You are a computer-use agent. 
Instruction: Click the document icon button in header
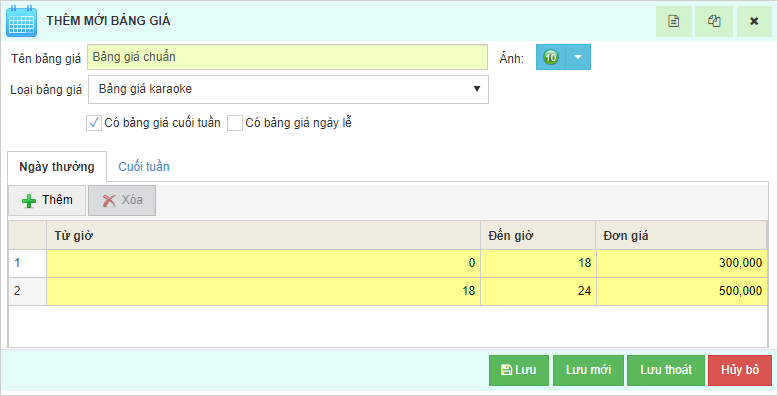click(673, 21)
